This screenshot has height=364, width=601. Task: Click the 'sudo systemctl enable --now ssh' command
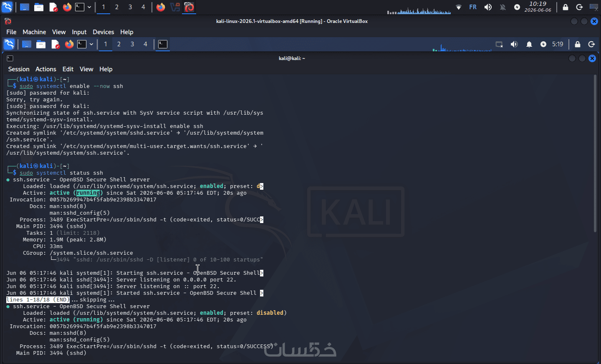(71, 86)
